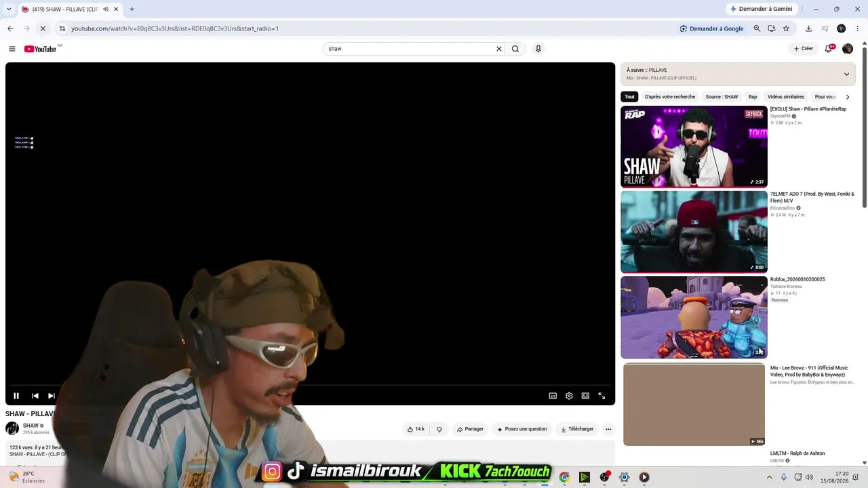Start voice search with microphone
868x488 pixels.
click(538, 49)
